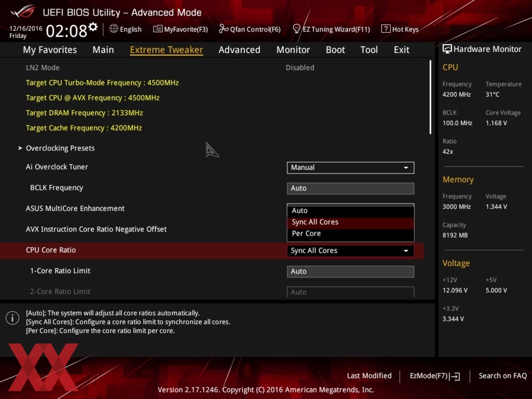Click Target CPU @ AVX Frequency text
Screen dimensions: 532x399
93,98
